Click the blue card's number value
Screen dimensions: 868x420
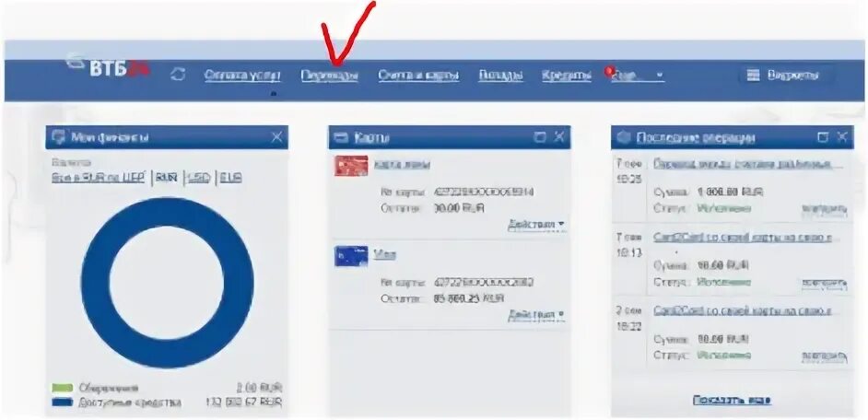click(x=484, y=283)
